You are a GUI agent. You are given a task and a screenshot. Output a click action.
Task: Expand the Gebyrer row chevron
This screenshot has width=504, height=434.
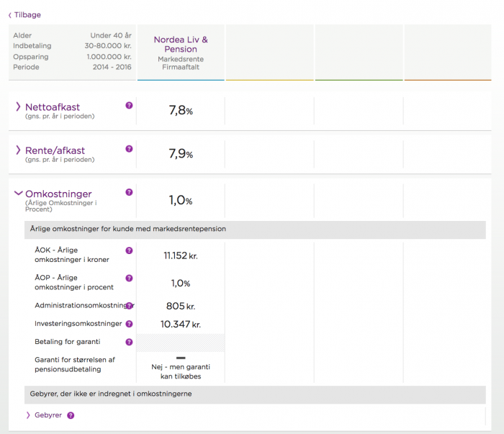[x=28, y=415]
